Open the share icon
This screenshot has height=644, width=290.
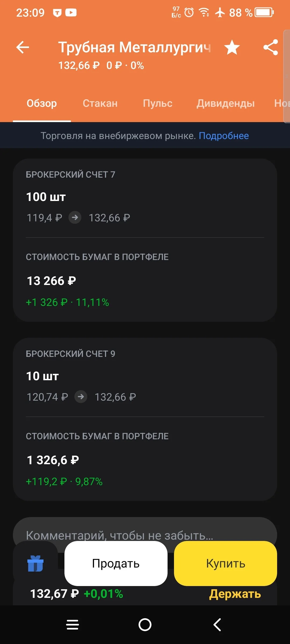click(271, 47)
